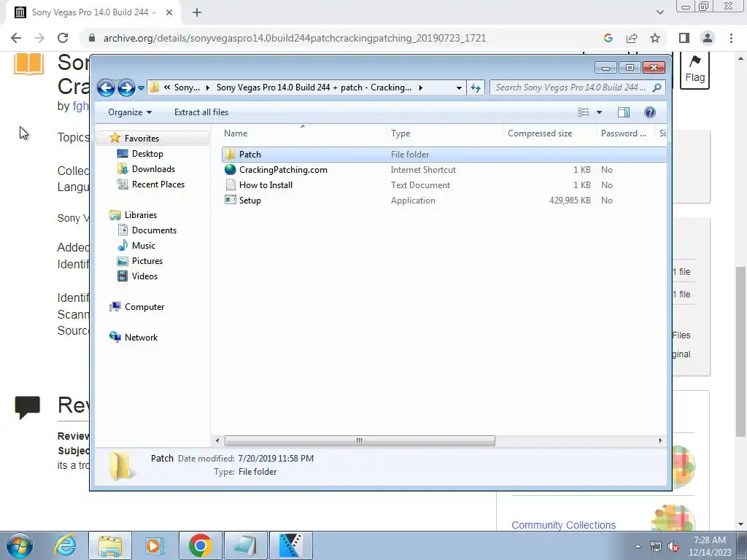Click the archive.org address bar

pyautogui.click(x=295, y=38)
